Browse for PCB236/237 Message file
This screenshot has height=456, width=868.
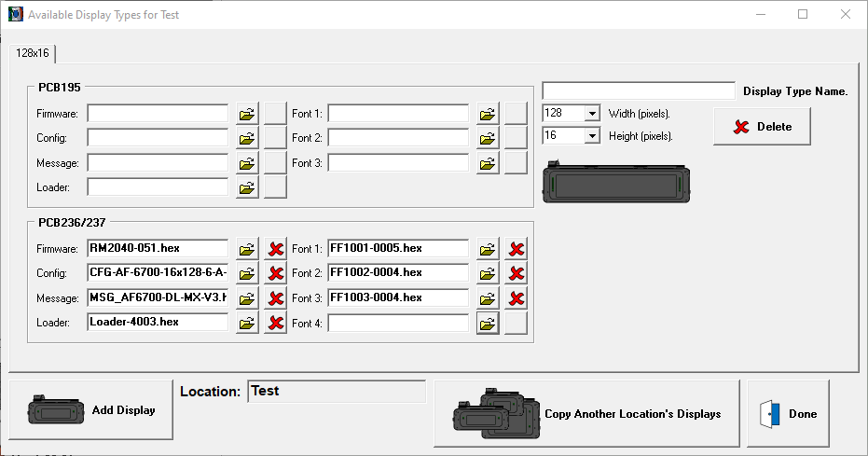pos(247,298)
